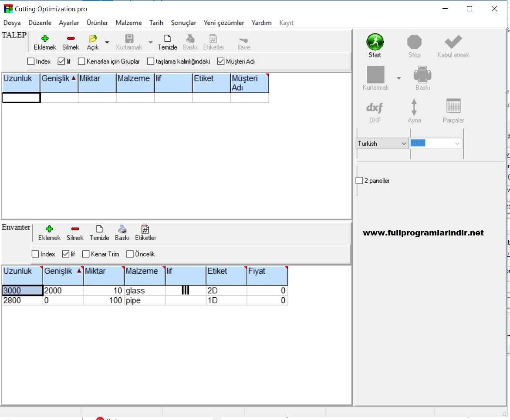The image size is (510, 420).
Task: Uncheck the Müşteri Adı checkbox
Action: pyautogui.click(x=221, y=61)
